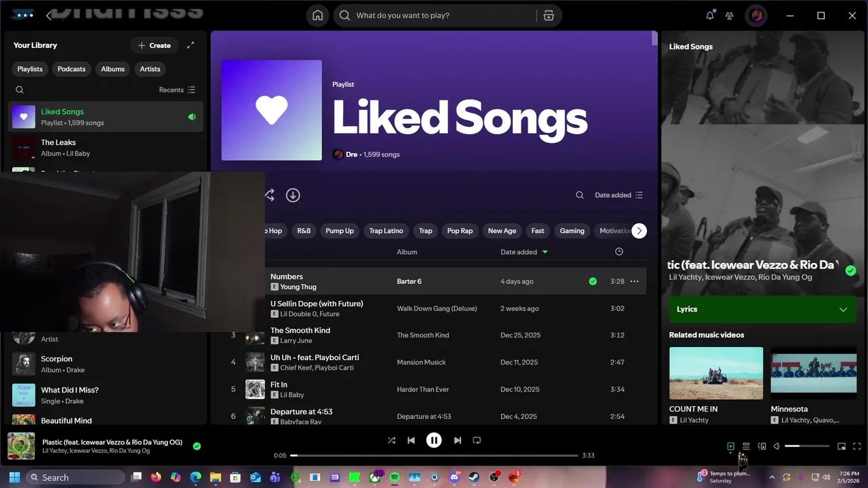Toggle repeat mode
This screenshot has width=868, height=488.
click(477, 441)
